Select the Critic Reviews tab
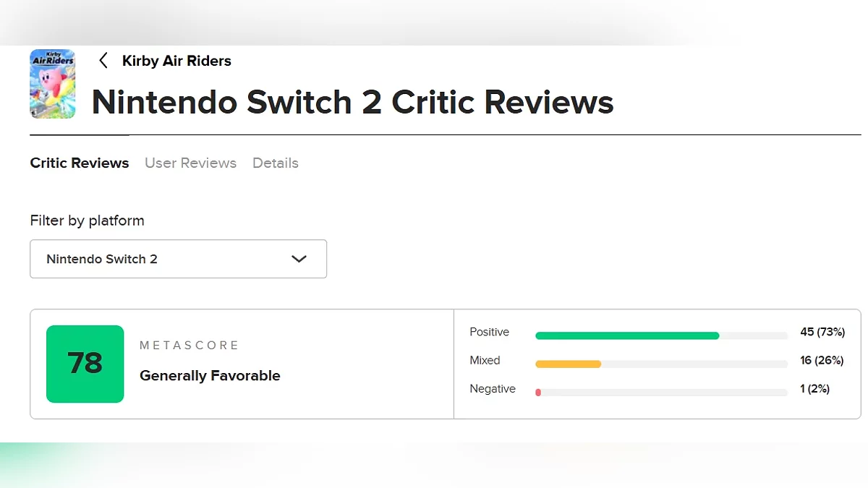This screenshot has width=868, height=488. [x=80, y=163]
